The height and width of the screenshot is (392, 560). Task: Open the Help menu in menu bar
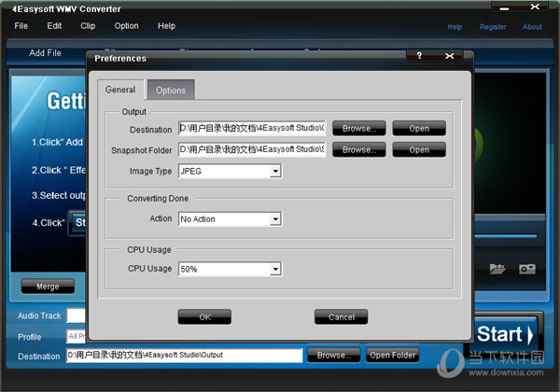(x=166, y=26)
